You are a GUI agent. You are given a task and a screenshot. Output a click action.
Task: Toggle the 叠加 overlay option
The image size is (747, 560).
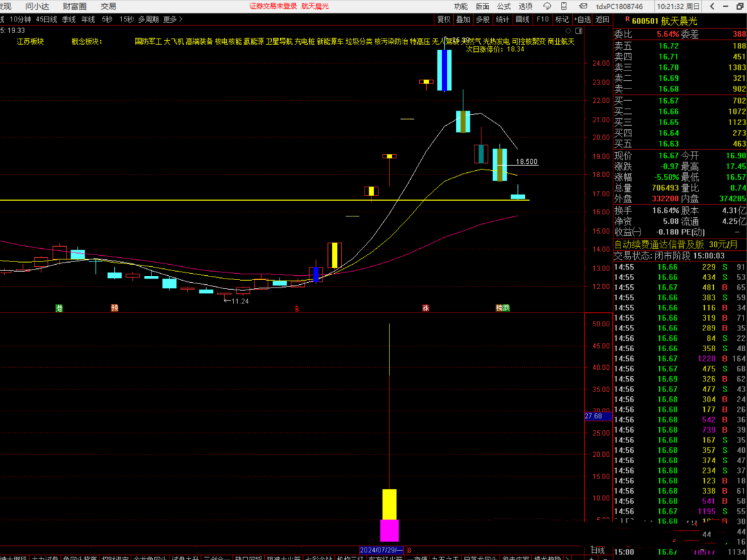(x=463, y=19)
